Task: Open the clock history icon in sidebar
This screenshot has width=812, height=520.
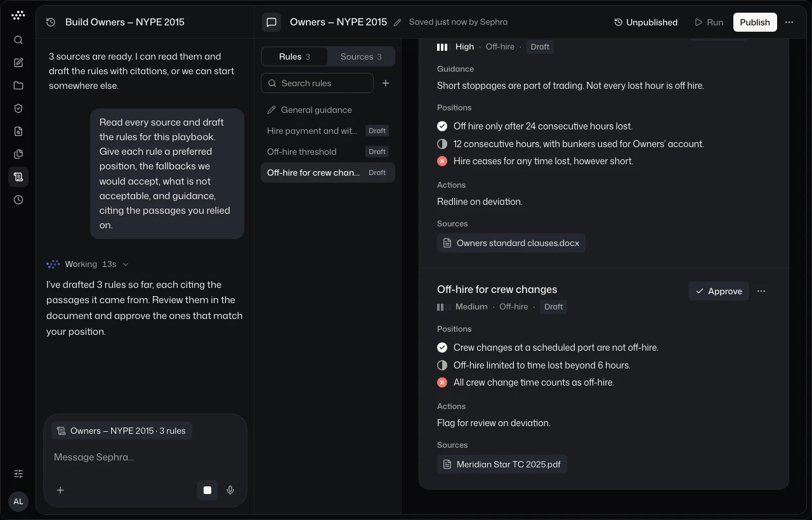Action: (18, 200)
